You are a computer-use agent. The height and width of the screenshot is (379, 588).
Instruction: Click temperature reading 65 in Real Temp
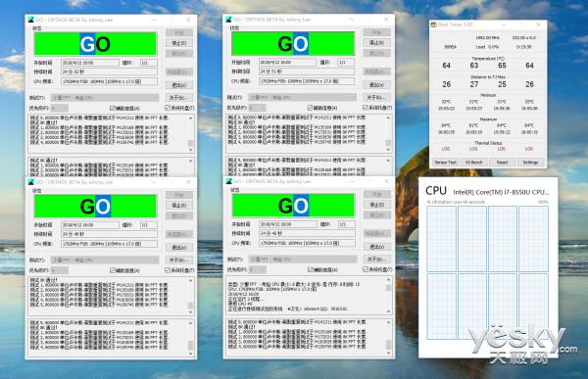pyautogui.click(x=502, y=66)
